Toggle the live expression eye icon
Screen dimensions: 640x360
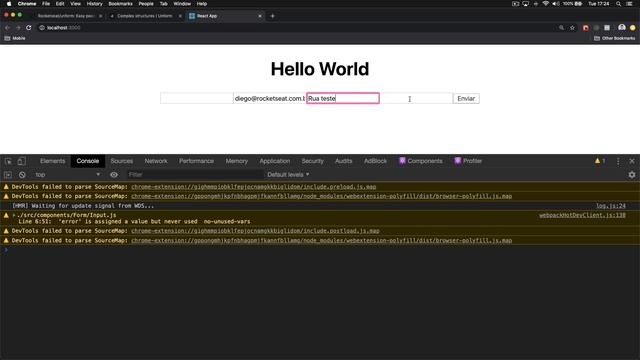(x=114, y=175)
